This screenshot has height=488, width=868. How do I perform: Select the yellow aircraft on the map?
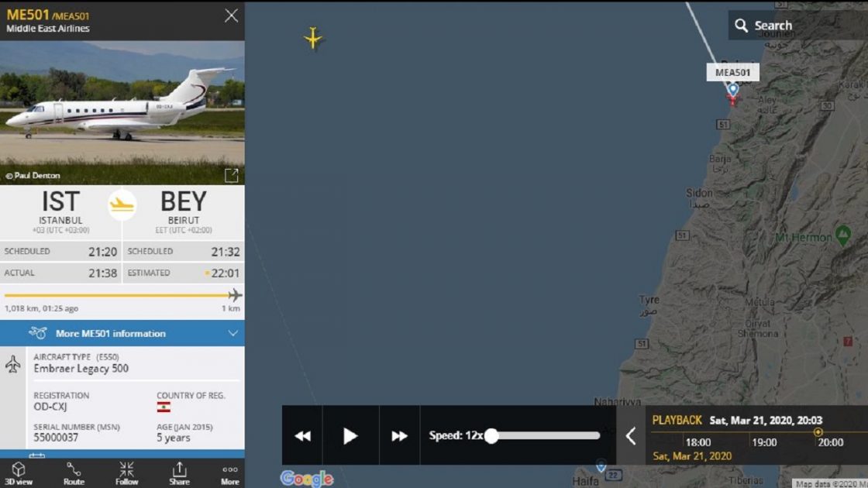(x=313, y=38)
